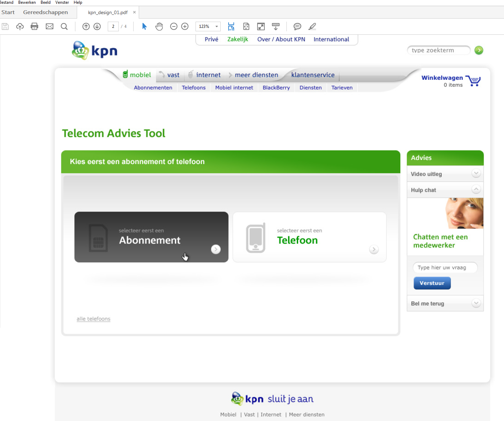Expand the Bel me terug section
Viewport: 504px width, 421px height.
(x=476, y=303)
